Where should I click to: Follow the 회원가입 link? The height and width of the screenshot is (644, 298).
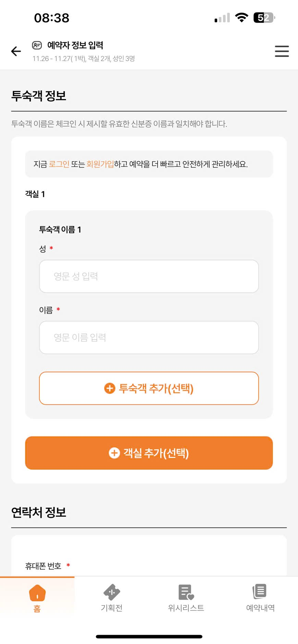(100, 164)
